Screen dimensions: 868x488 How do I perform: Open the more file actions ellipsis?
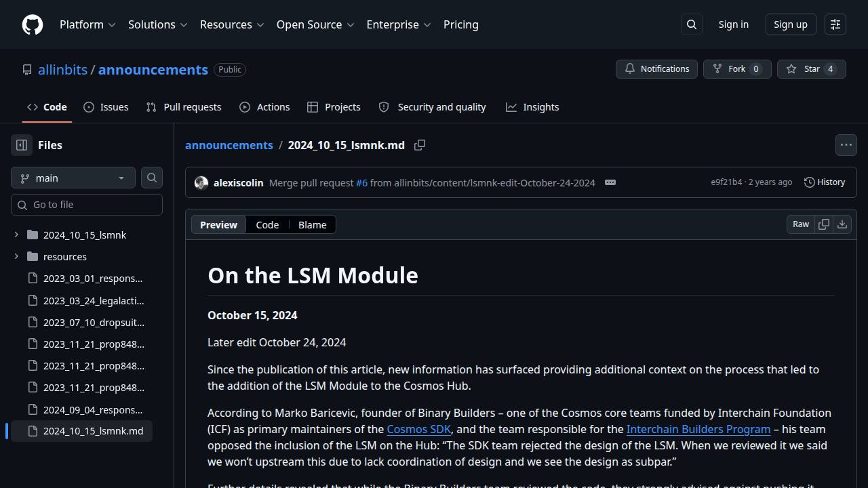(846, 145)
